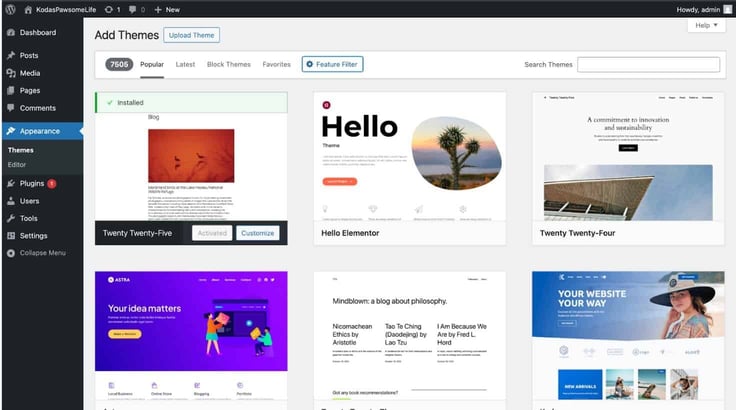The width and height of the screenshot is (736, 410).
Task: Select the Appearance paintbrush icon
Action: coord(11,131)
